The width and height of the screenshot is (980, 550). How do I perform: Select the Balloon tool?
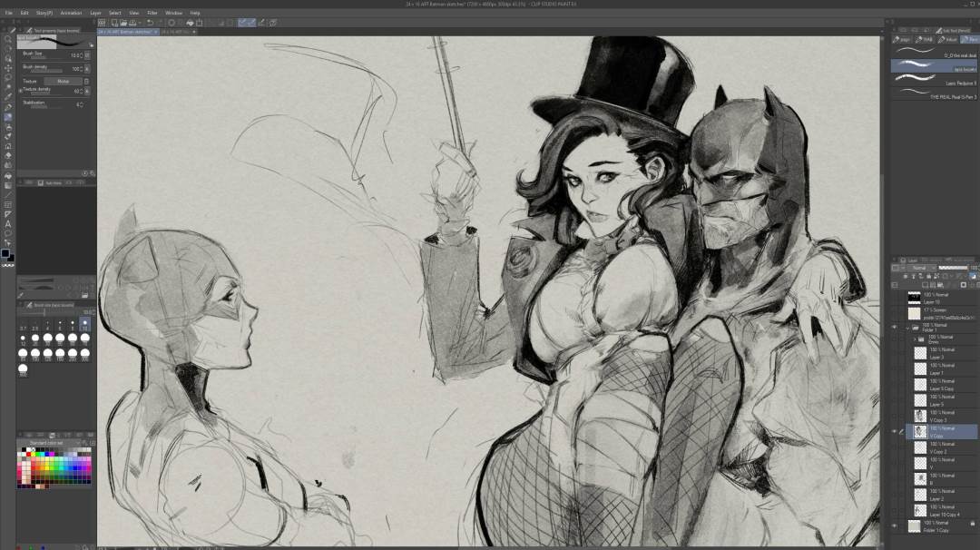click(x=8, y=234)
